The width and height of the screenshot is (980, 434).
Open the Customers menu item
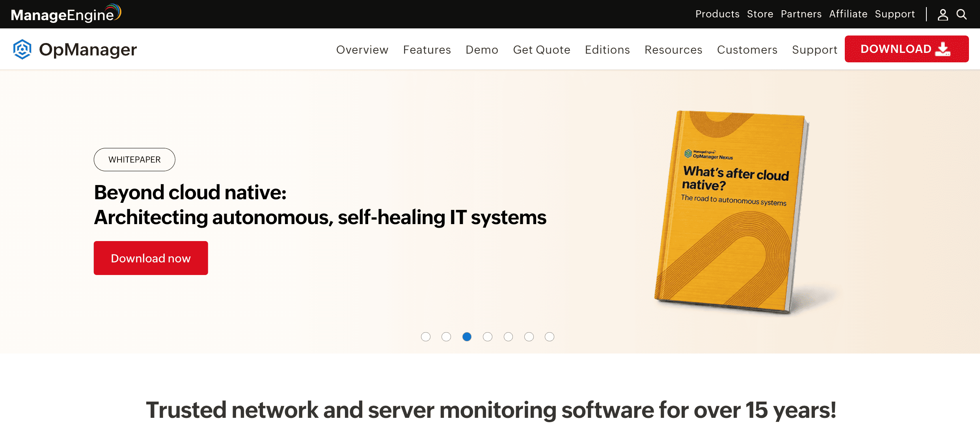(747, 50)
